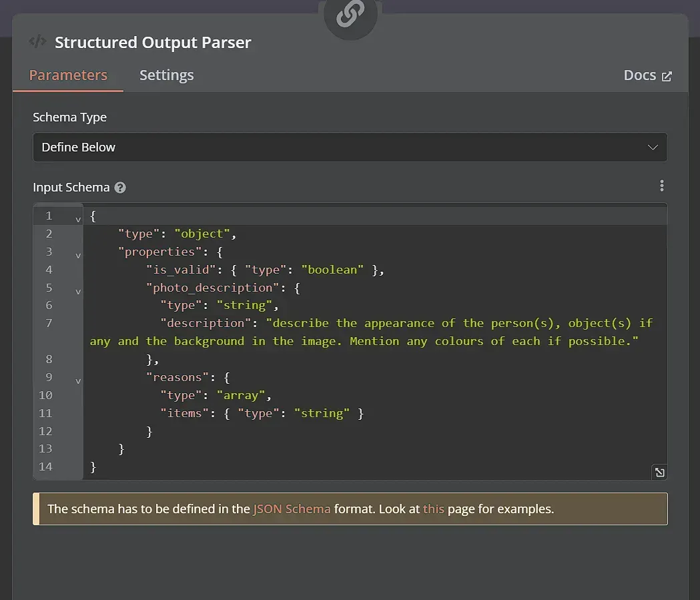Click the "object" value on line 2
This screenshot has width=700, height=600.
pos(202,234)
